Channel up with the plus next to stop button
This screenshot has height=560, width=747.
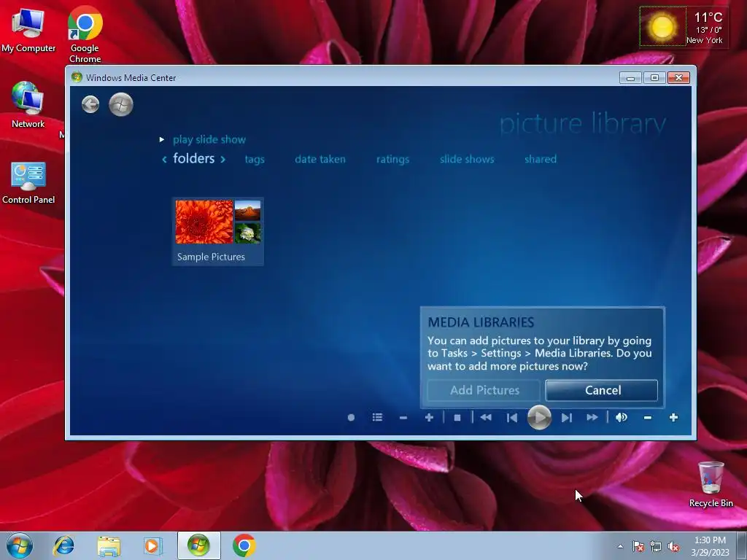point(429,418)
